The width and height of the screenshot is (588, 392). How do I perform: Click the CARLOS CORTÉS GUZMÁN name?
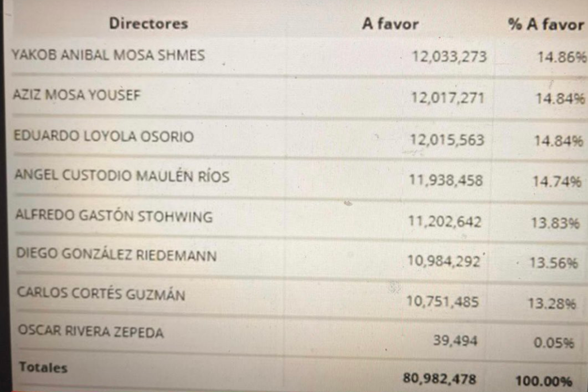tap(101, 293)
